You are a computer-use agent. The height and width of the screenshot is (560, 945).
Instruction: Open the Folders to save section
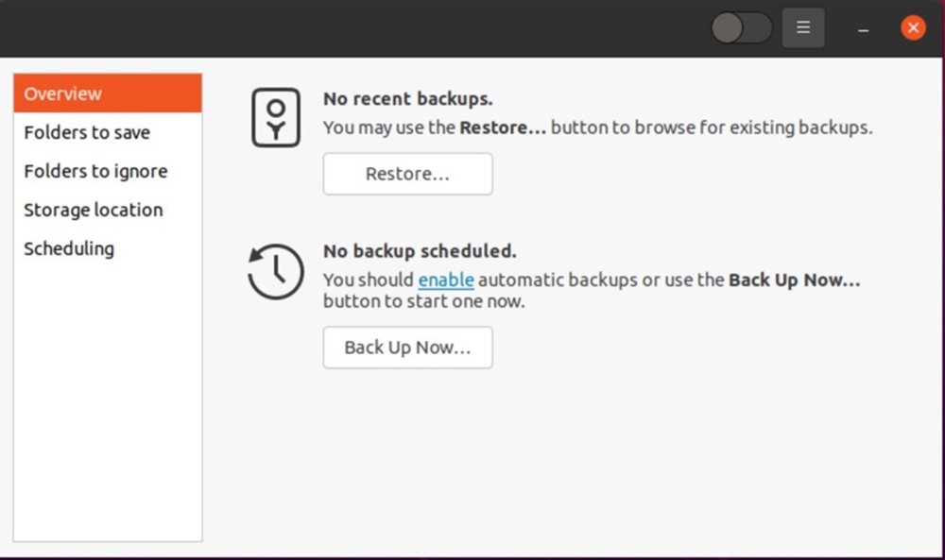click(x=87, y=132)
